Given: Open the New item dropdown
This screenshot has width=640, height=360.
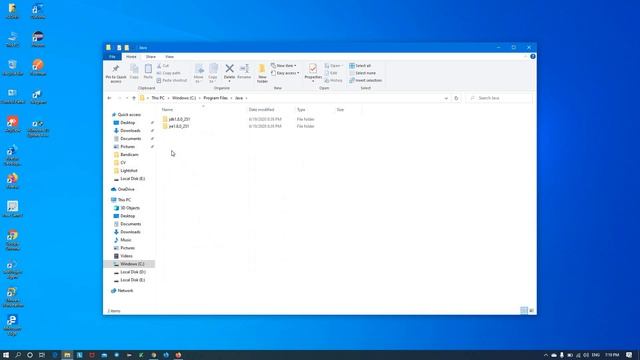Looking at the screenshot, I should 284,66.
